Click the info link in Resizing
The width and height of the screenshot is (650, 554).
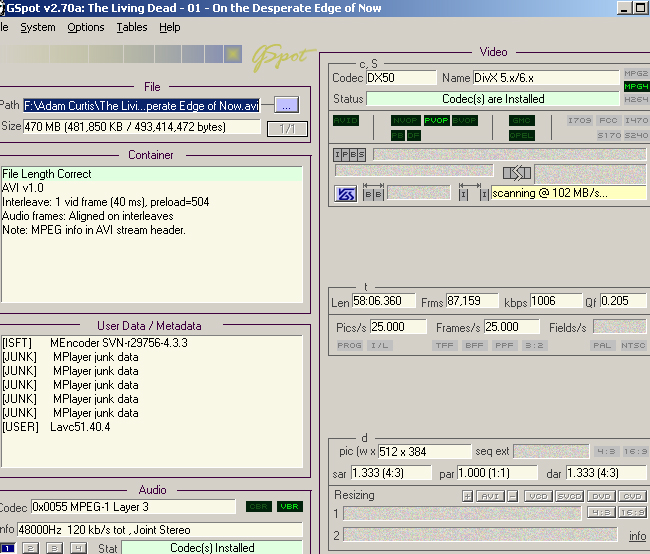pos(637,536)
